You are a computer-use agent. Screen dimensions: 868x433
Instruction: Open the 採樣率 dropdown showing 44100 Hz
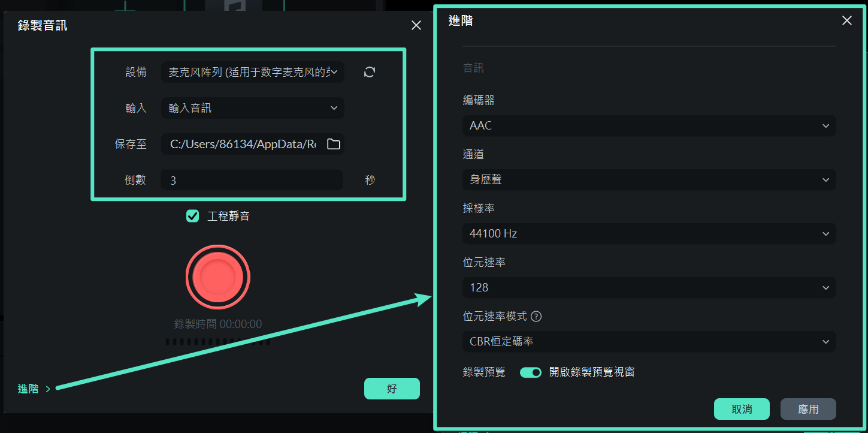pyautogui.click(x=649, y=233)
